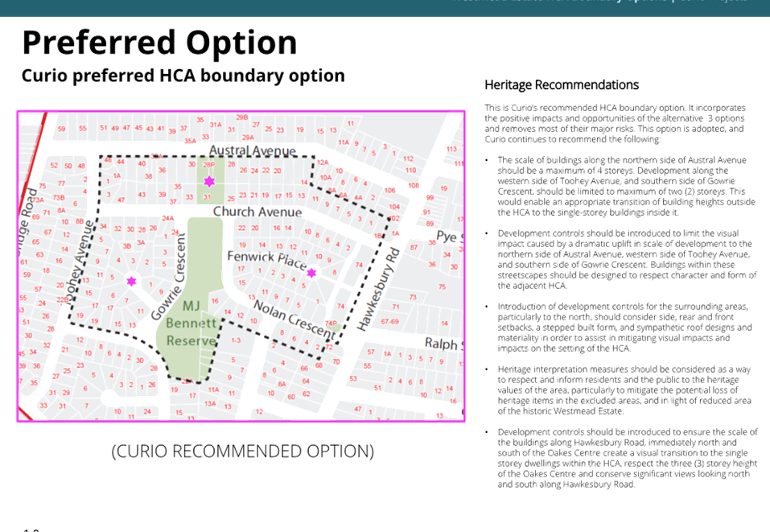Click the "Ralph" street label on the map's east edge
Image resolution: width=770 pixels, height=532 pixels.
point(441,344)
